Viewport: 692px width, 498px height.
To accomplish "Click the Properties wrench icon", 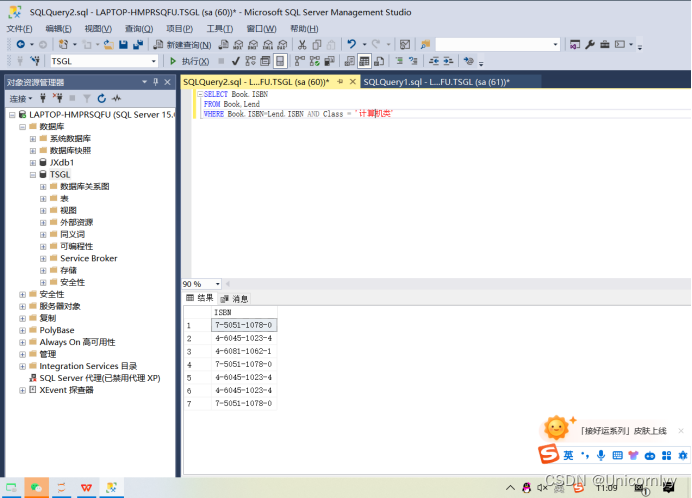I will (590, 44).
